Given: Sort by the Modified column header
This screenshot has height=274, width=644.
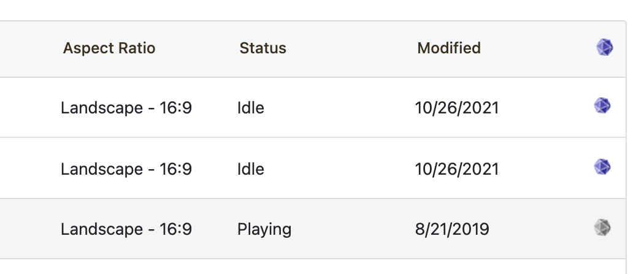Looking at the screenshot, I should [x=449, y=48].
